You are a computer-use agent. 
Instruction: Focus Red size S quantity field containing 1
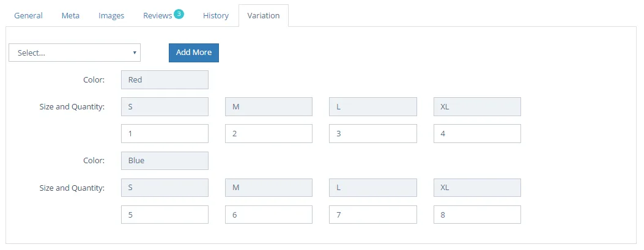click(x=165, y=133)
